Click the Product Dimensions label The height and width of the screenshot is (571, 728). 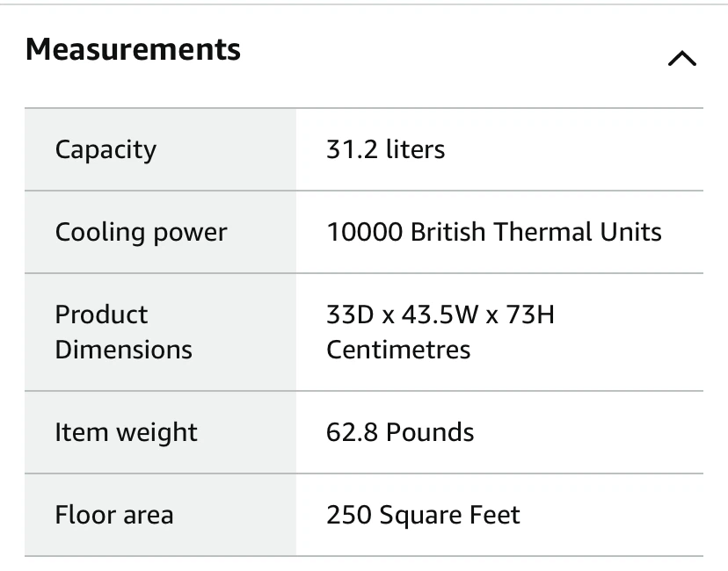[123, 332]
